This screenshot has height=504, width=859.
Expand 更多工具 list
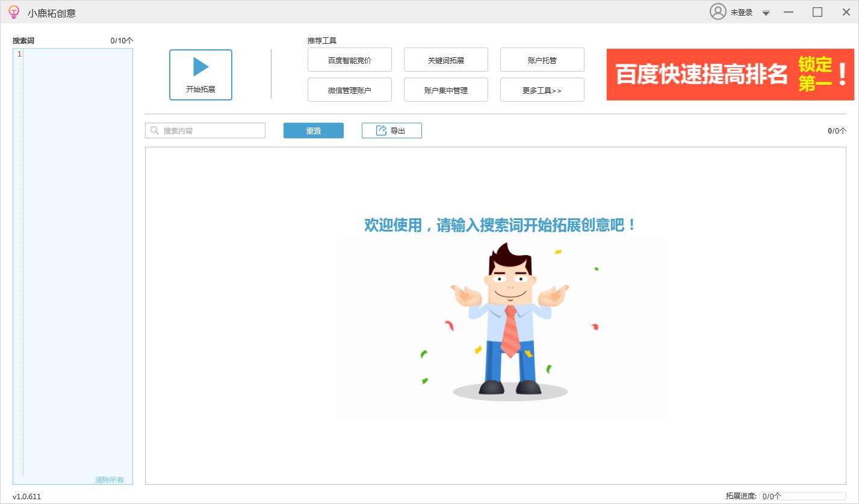(x=542, y=90)
